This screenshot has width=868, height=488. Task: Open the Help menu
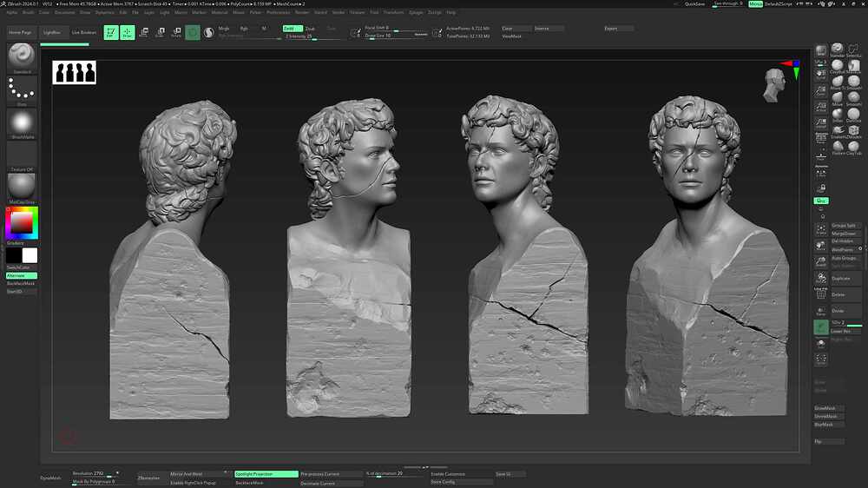point(451,12)
